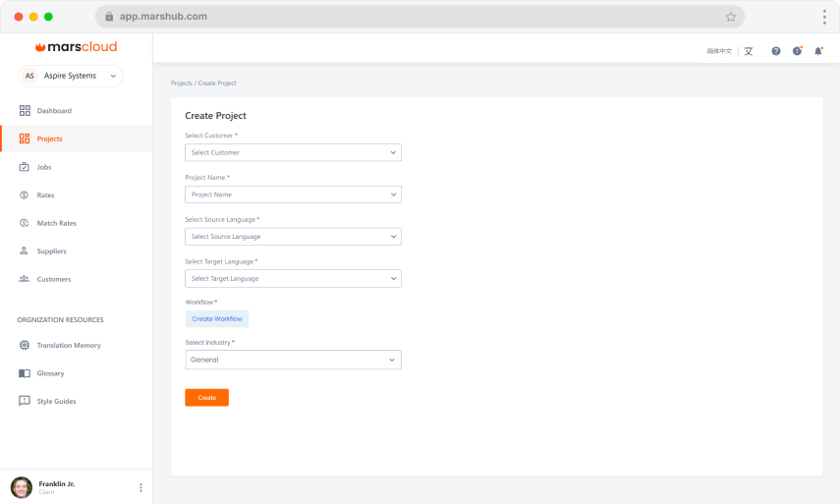Click the translate language icon
This screenshot has width=840, height=504.
[749, 51]
